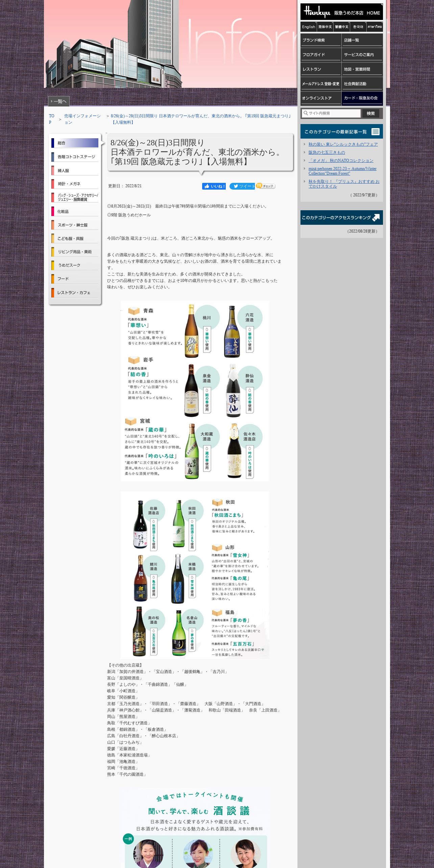Go to TOP breadcrumb link
Image resolution: width=434 pixels, height=868 pixels.
(x=51, y=119)
